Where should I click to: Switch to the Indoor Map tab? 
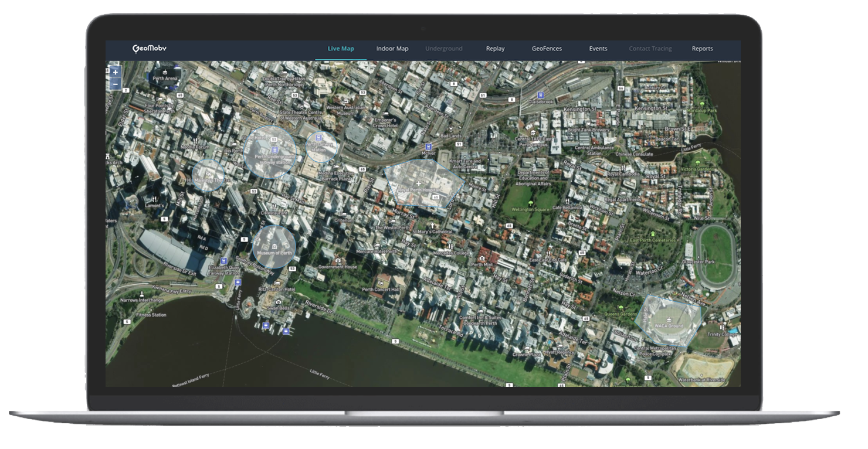pos(392,49)
